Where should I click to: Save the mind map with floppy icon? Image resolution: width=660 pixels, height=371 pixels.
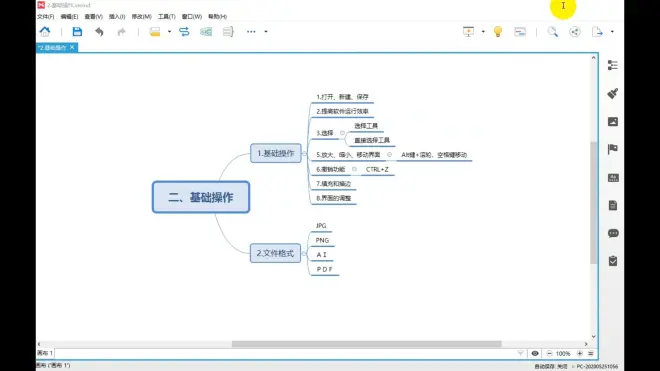pyautogui.click(x=77, y=32)
